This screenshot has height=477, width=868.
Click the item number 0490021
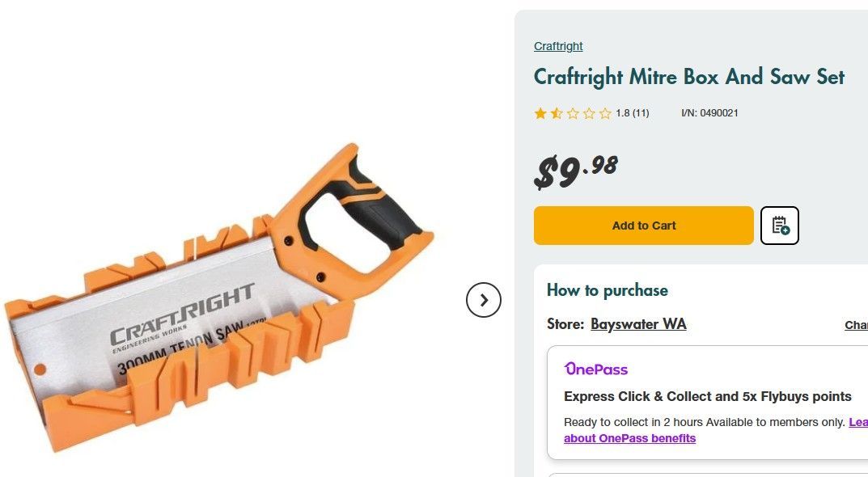[709, 113]
